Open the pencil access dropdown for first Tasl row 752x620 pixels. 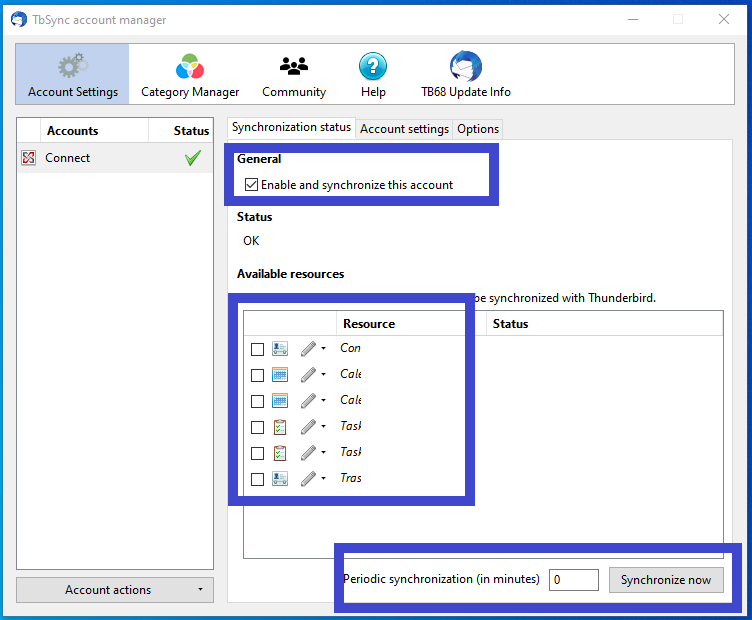(x=313, y=426)
